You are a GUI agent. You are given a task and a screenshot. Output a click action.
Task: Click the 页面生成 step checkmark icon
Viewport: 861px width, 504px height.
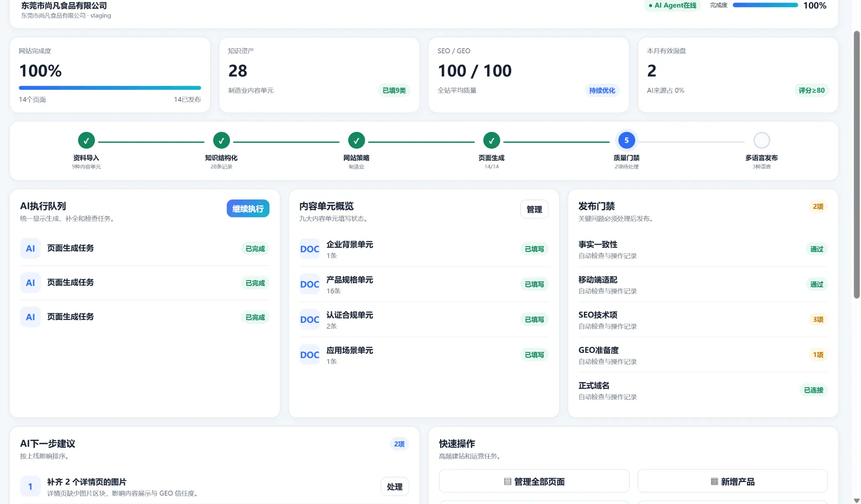point(491,141)
